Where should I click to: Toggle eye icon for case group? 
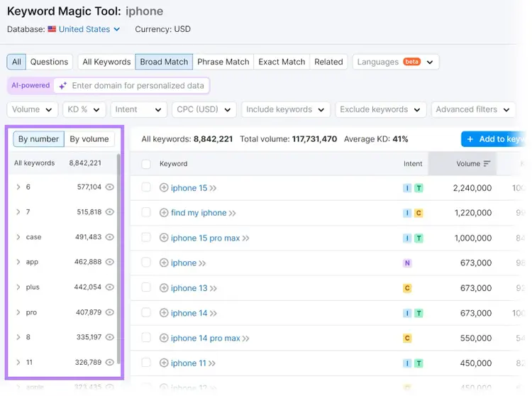click(x=109, y=237)
